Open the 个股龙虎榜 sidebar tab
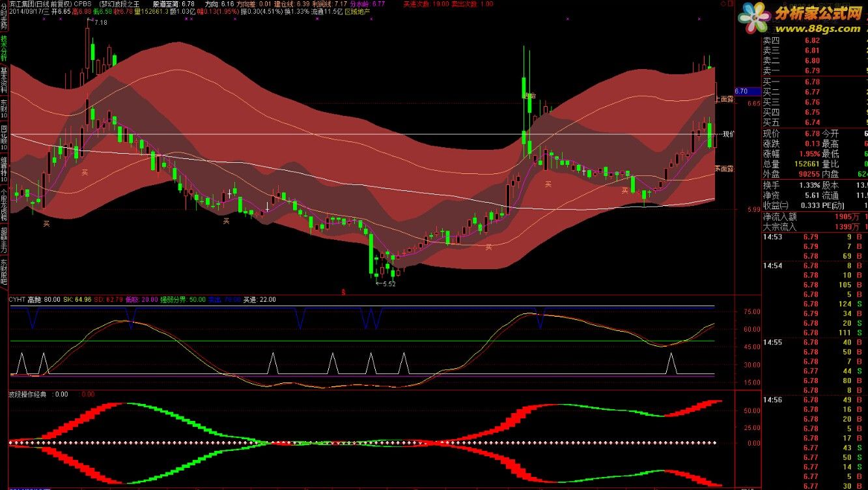 (4, 204)
